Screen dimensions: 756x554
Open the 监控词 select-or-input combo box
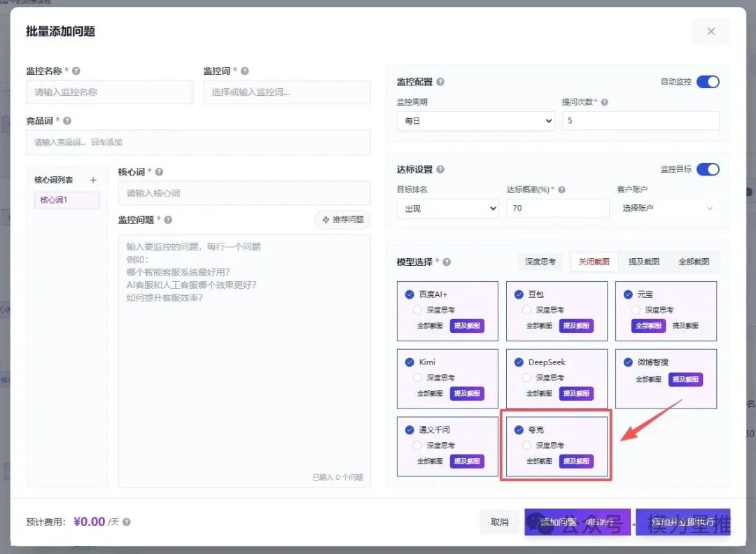pyautogui.click(x=287, y=92)
